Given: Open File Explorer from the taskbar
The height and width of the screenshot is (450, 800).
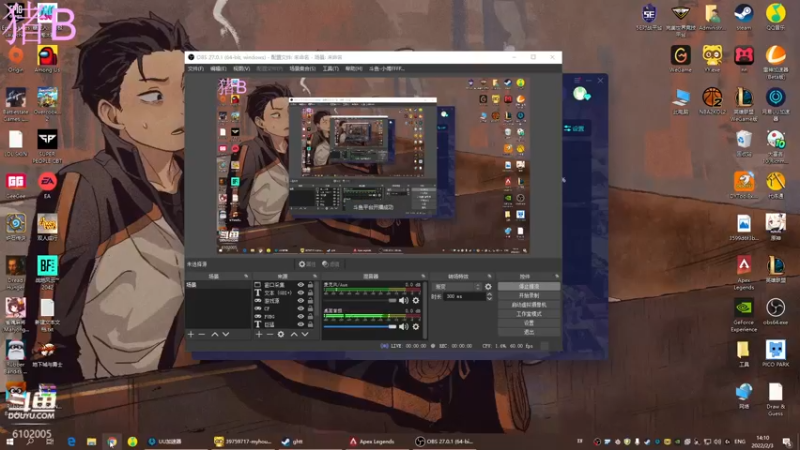Looking at the screenshot, I should tap(91, 441).
